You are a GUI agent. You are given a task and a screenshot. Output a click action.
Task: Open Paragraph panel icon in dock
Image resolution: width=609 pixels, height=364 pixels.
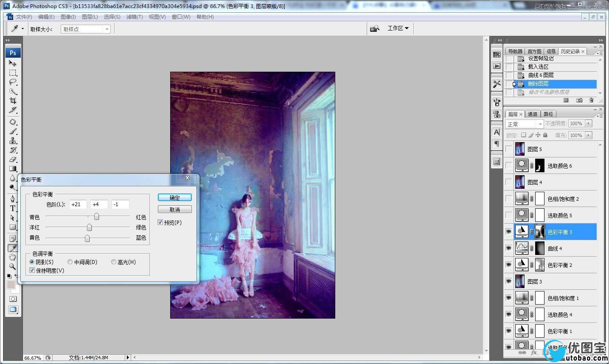point(497,144)
